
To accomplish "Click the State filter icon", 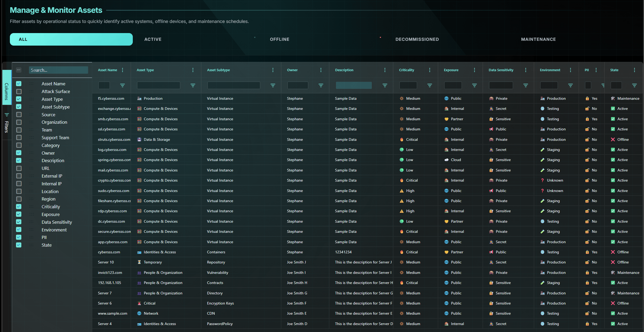I will pos(634,85).
